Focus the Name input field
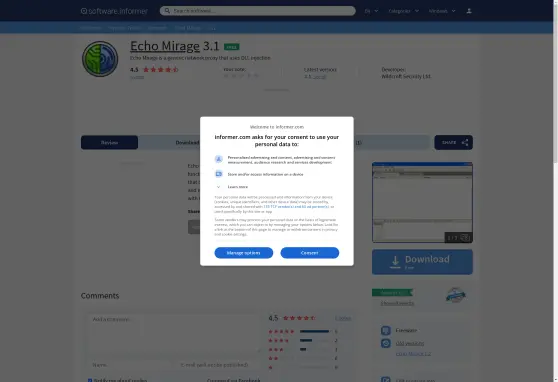558x382 pixels. (129, 365)
